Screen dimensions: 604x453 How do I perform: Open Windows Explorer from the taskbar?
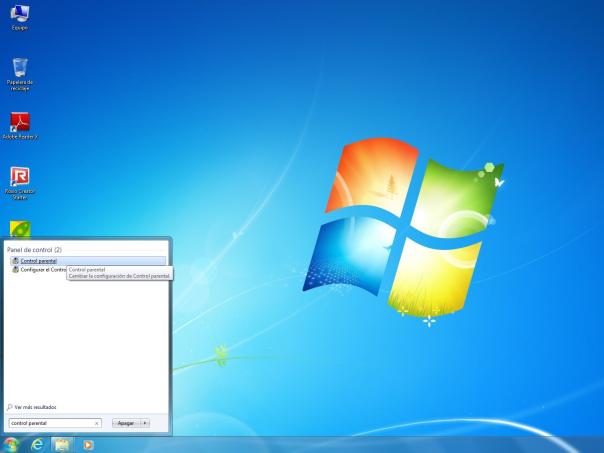click(x=63, y=443)
